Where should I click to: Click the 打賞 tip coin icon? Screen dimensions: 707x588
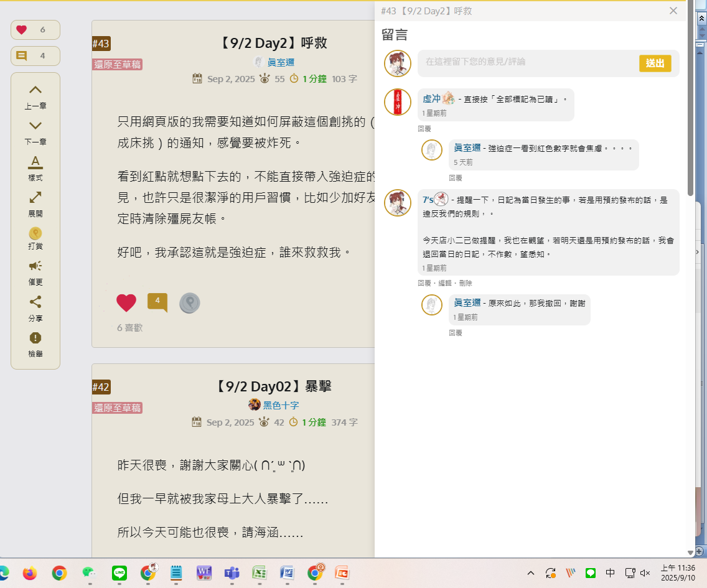click(35, 233)
